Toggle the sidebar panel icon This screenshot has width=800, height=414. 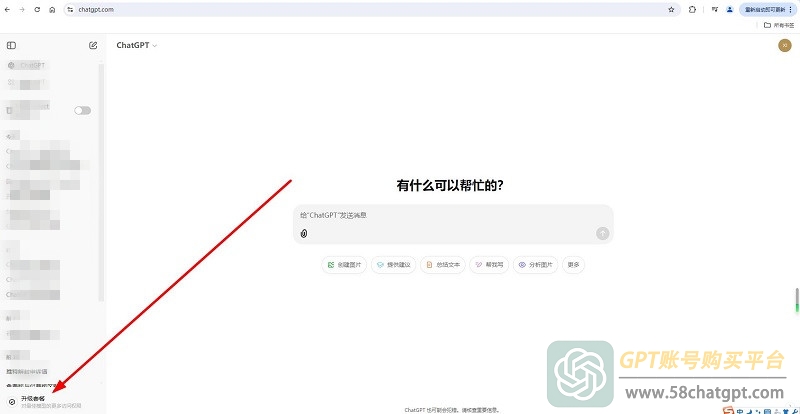(11, 45)
